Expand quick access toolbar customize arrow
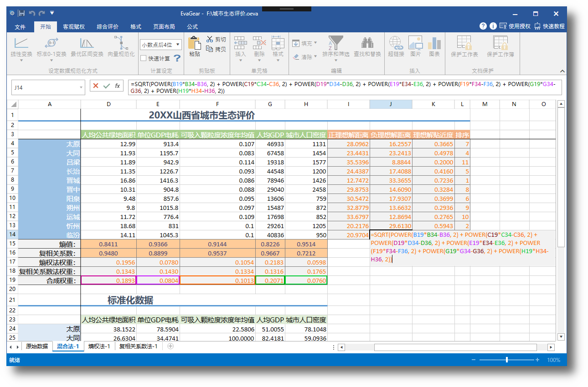 click(52, 13)
